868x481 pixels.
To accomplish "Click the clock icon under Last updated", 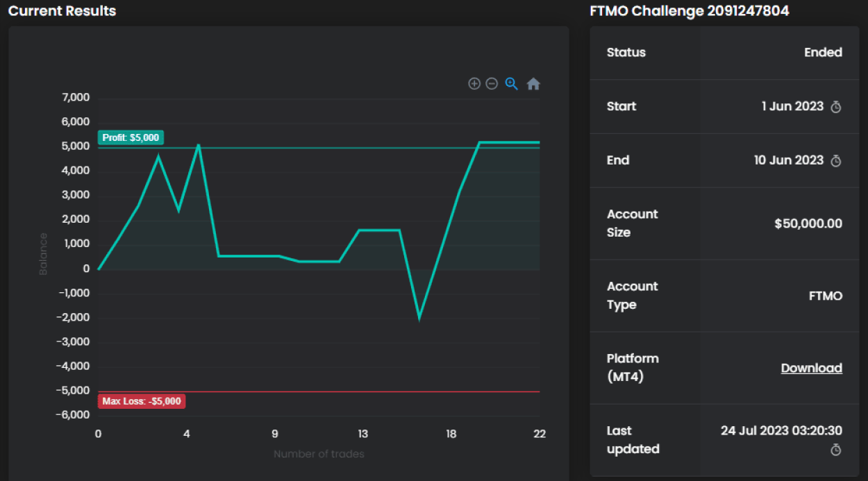I will click(x=836, y=450).
